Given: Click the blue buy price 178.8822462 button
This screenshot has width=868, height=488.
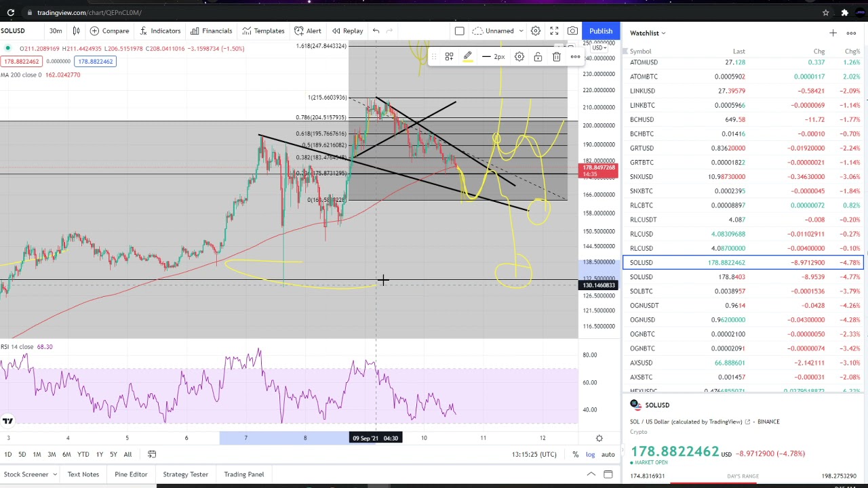Looking at the screenshot, I should pyautogui.click(x=96, y=62).
